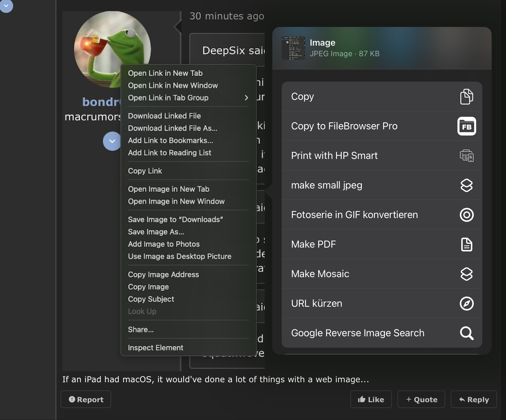Click the Google Reverse Image Search magnifier icon

point(467,333)
